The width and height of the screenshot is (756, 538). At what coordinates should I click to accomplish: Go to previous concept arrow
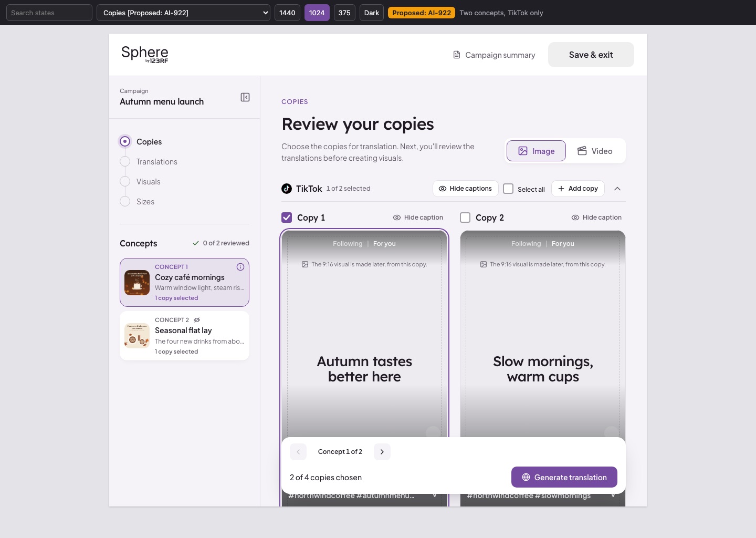[x=298, y=452]
